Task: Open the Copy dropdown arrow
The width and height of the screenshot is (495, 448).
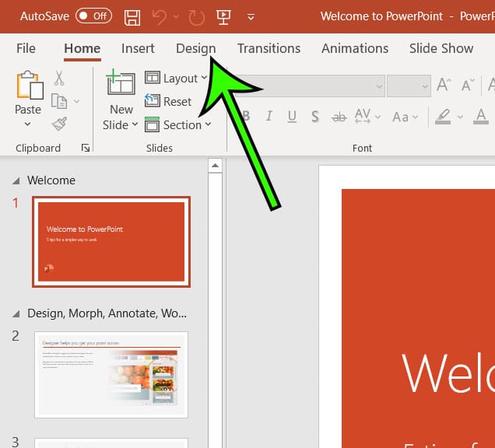Action: click(x=77, y=101)
